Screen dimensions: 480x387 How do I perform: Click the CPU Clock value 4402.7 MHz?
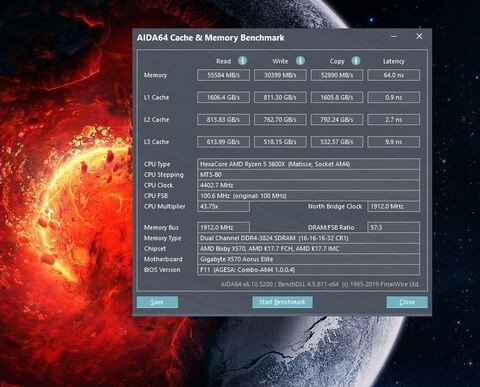pos(308,185)
